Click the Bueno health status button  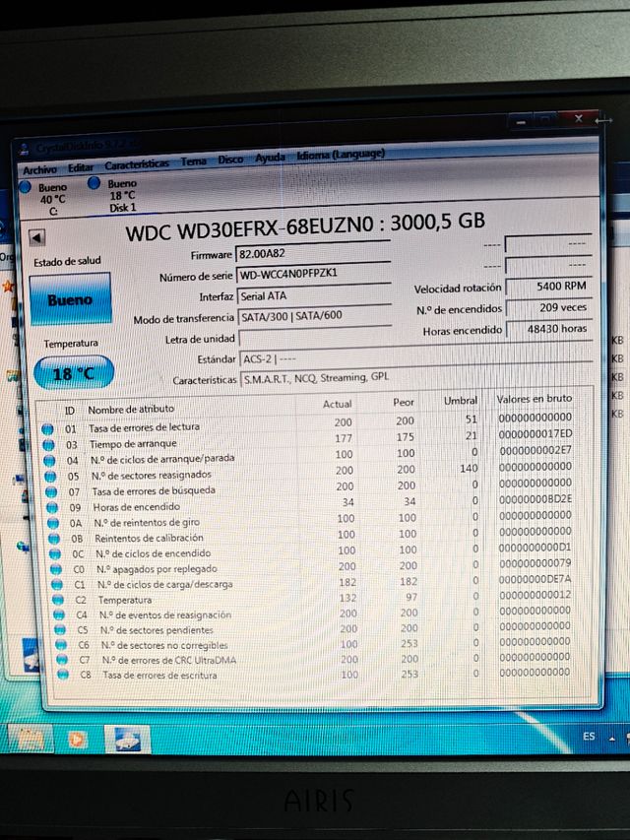70,299
